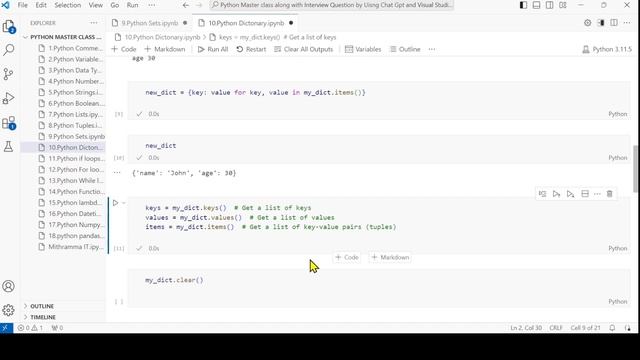The image size is (640, 360).
Task: Execute cell and below icon in cell toolbar
Action: [x=571, y=194]
